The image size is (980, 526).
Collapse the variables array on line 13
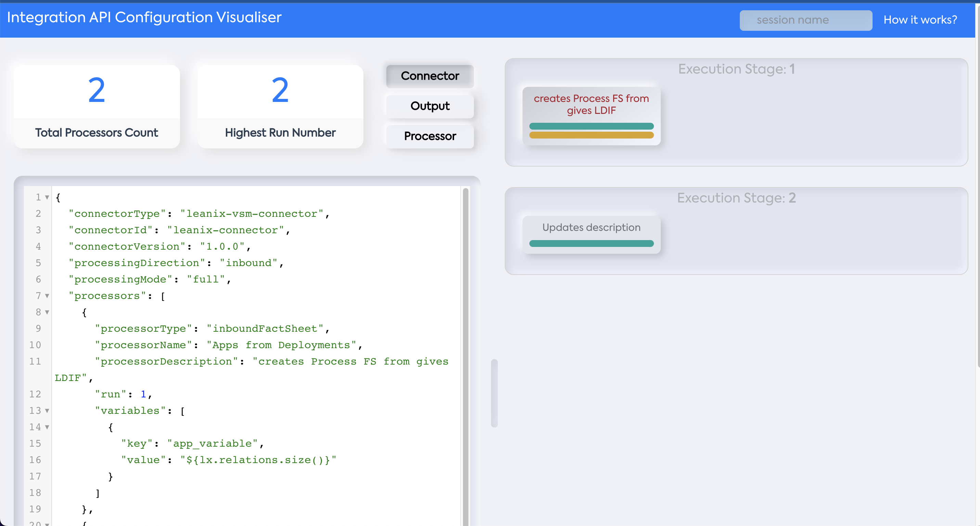coord(47,411)
